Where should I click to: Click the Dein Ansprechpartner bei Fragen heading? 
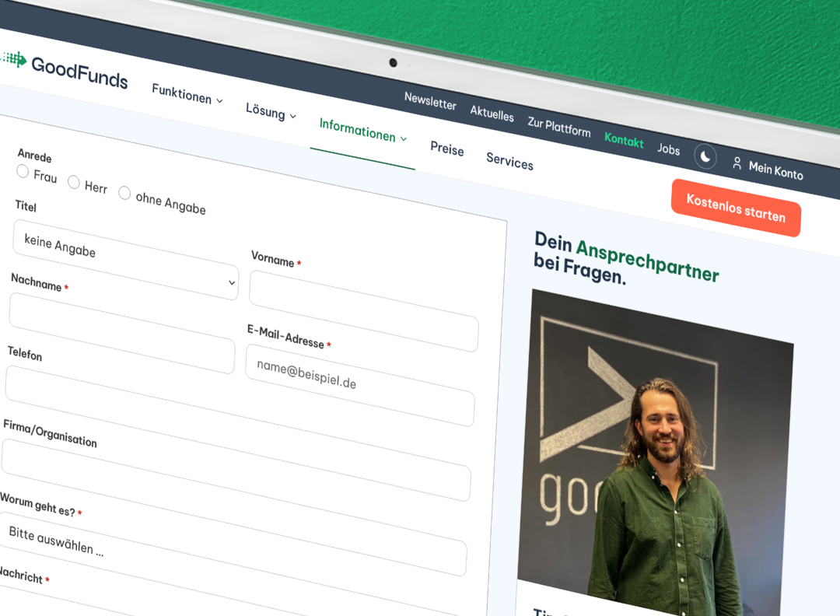(626, 258)
